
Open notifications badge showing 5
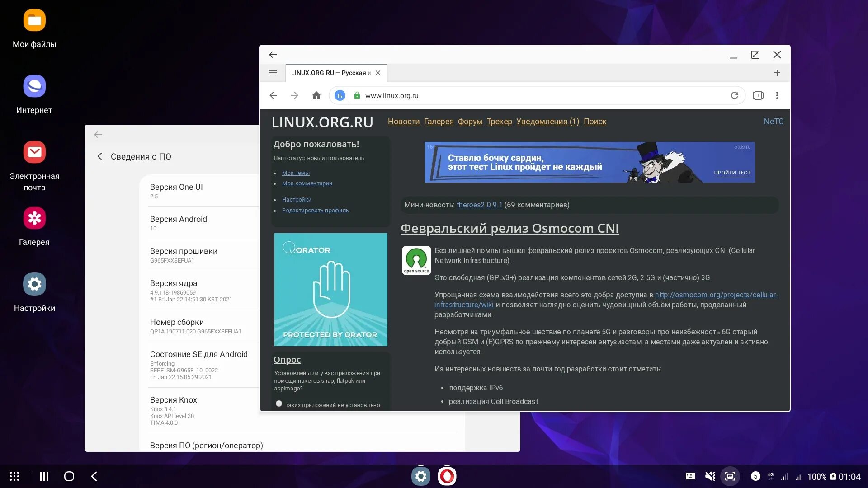pyautogui.click(x=755, y=476)
